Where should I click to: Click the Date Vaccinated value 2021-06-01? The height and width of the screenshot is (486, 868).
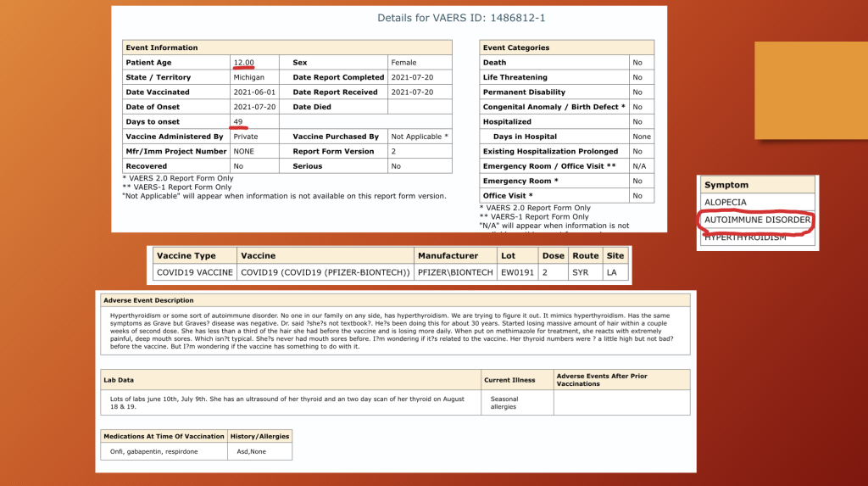(252, 92)
